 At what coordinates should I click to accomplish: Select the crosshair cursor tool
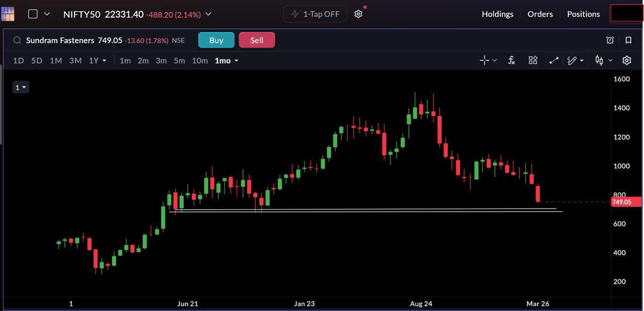click(485, 61)
